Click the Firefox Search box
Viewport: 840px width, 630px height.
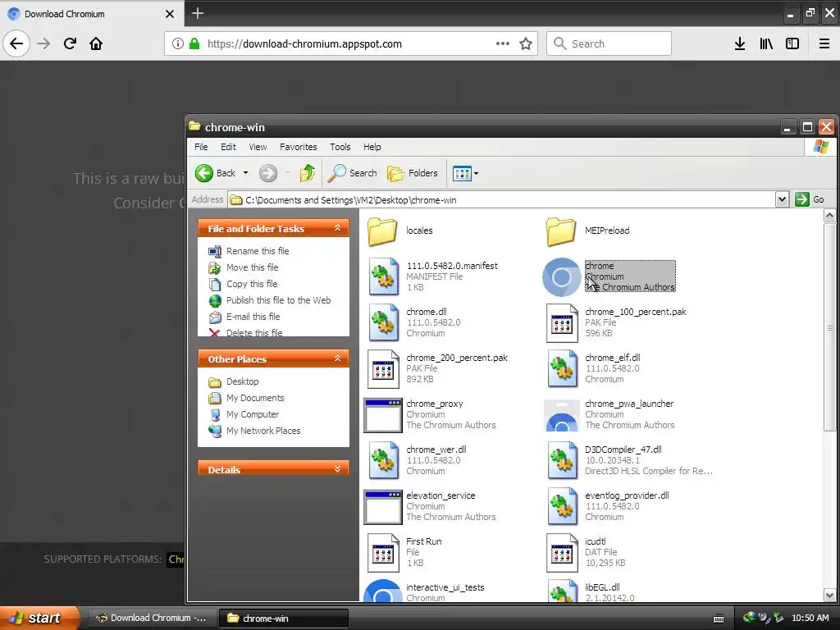pos(609,44)
